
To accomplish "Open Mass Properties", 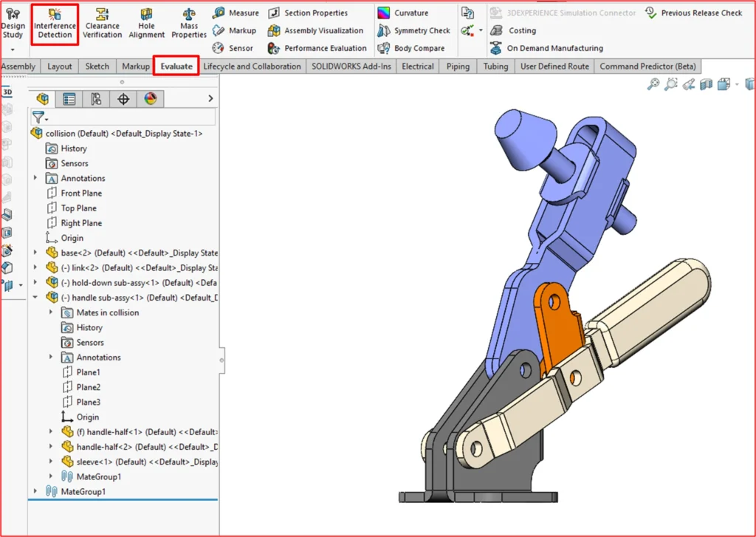I will point(188,24).
